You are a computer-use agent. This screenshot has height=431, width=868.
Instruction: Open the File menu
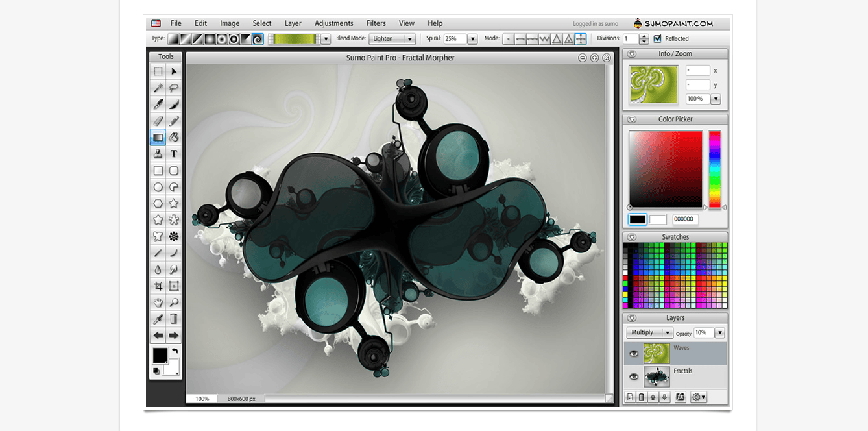click(176, 23)
